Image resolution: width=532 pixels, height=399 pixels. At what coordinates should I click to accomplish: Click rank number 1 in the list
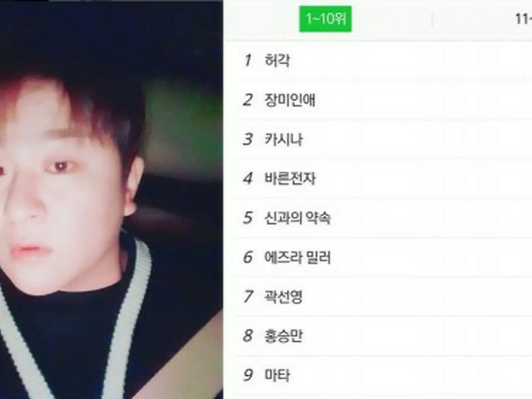click(248, 61)
